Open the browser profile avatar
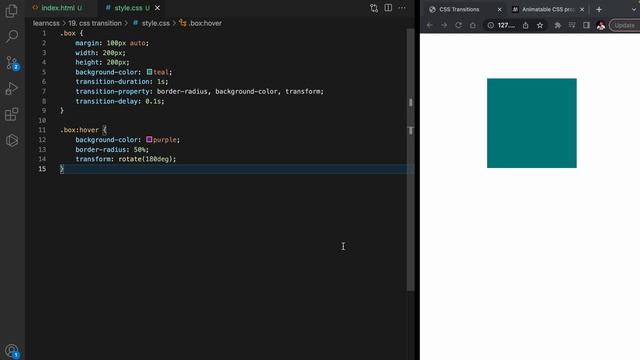The height and width of the screenshot is (360, 640). coord(600,26)
